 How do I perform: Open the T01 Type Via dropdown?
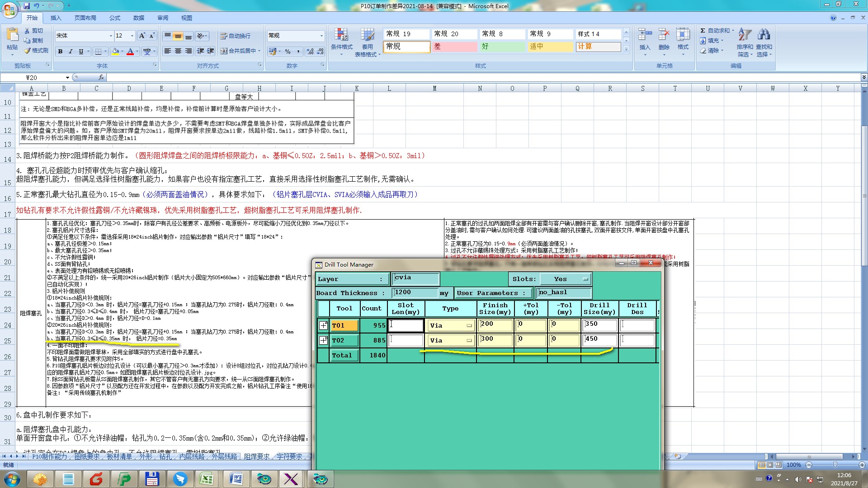(x=469, y=326)
